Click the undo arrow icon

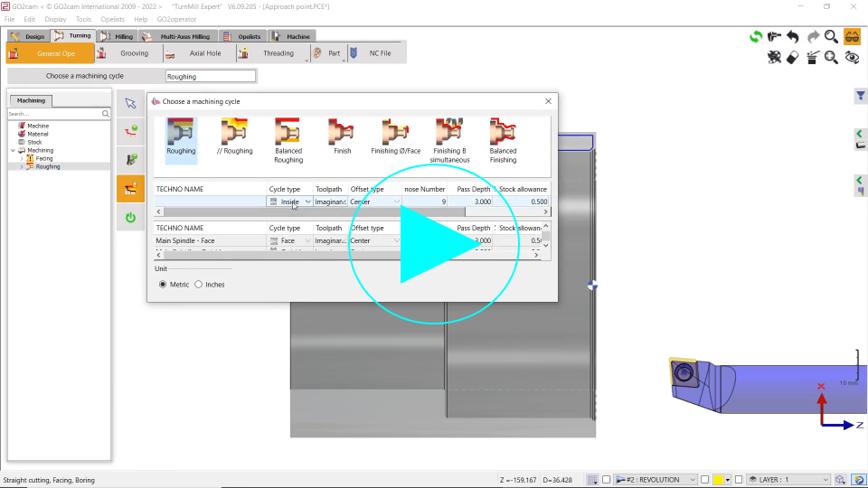[x=793, y=37]
